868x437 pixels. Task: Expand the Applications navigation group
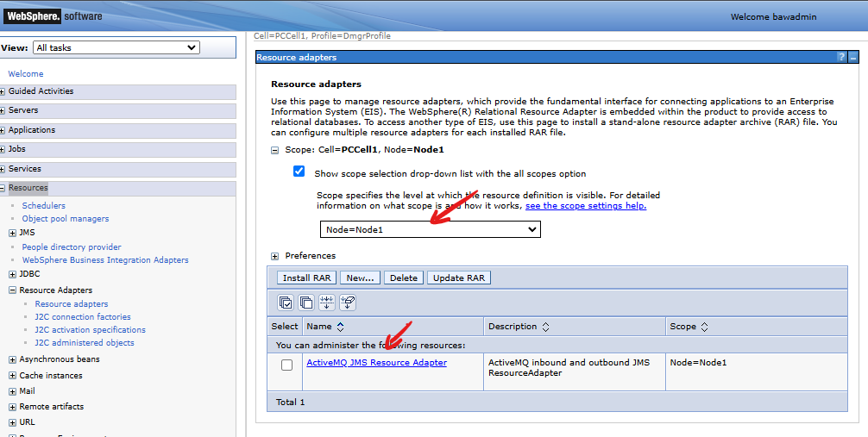(3, 130)
